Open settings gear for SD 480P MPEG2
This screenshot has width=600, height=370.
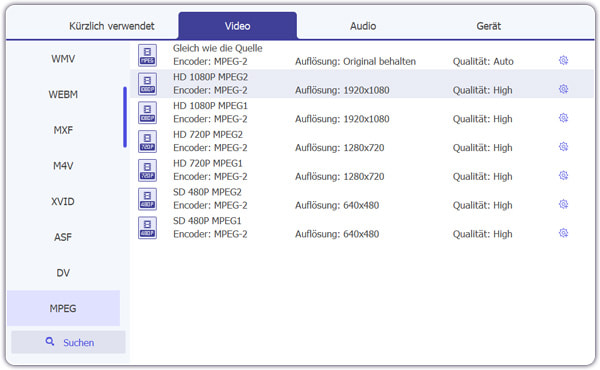tap(563, 204)
